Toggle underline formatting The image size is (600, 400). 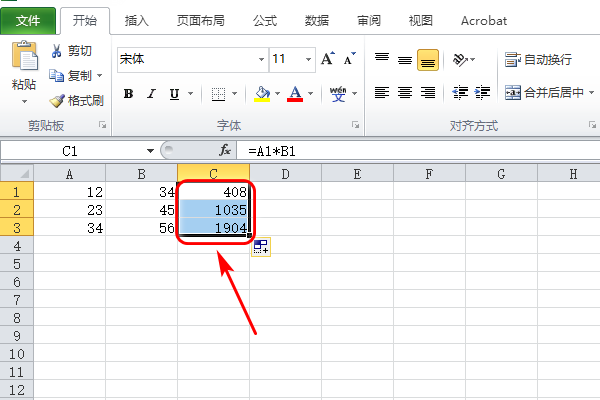pos(174,93)
